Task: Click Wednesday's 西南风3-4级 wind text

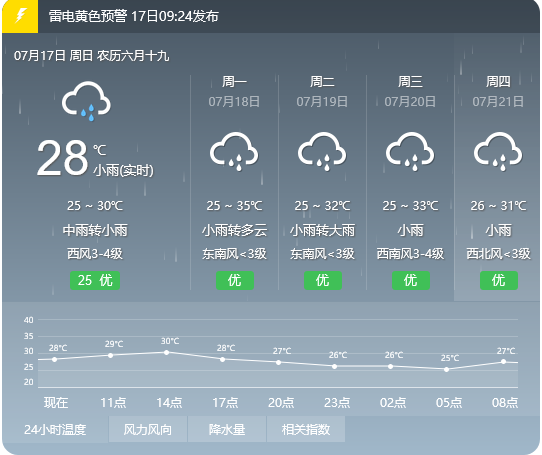Action: click(x=410, y=254)
